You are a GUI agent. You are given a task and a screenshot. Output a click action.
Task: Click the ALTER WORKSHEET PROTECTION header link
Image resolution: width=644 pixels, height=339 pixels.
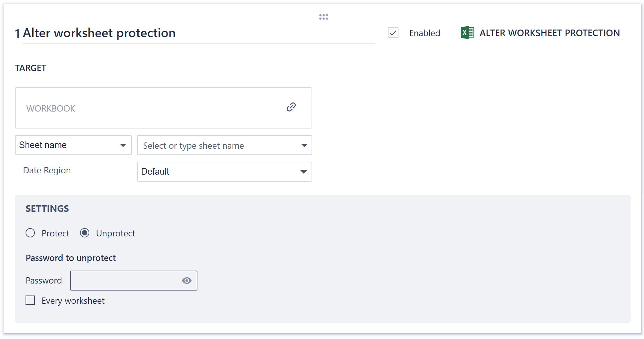point(549,33)
